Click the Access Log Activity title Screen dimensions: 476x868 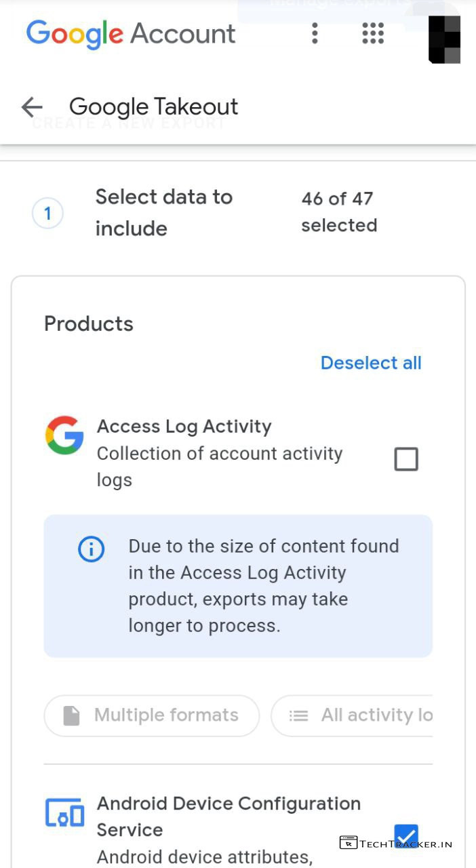tap(184, 427)
